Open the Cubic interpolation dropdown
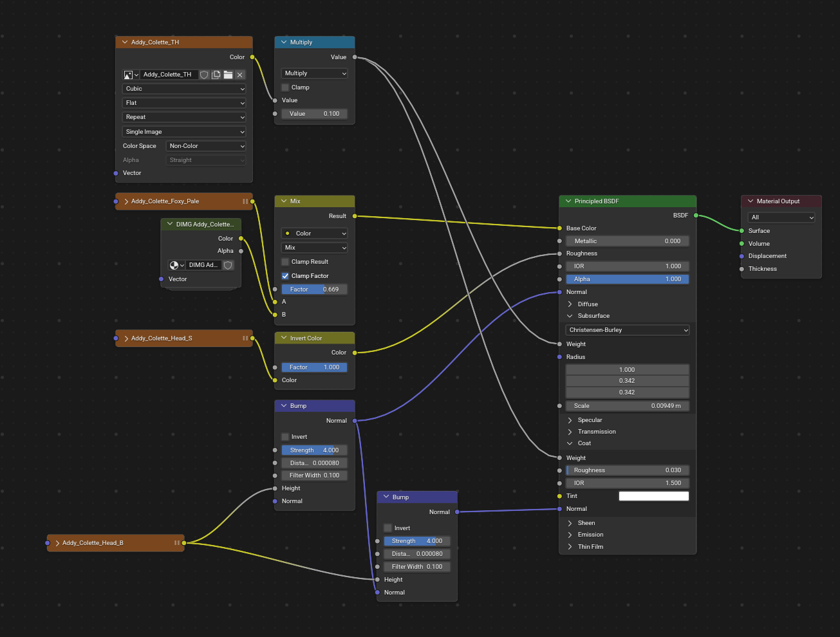 tap(184, 89)
